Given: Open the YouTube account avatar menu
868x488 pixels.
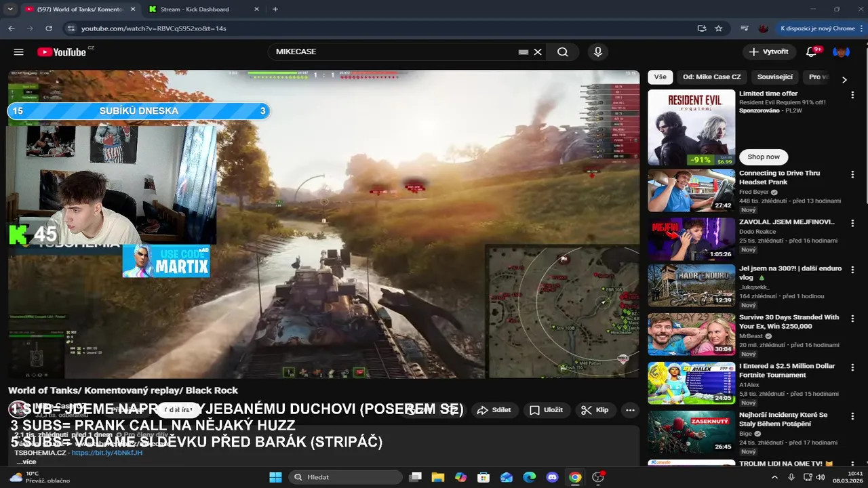Looking at the screenshot, I should 841,52.
